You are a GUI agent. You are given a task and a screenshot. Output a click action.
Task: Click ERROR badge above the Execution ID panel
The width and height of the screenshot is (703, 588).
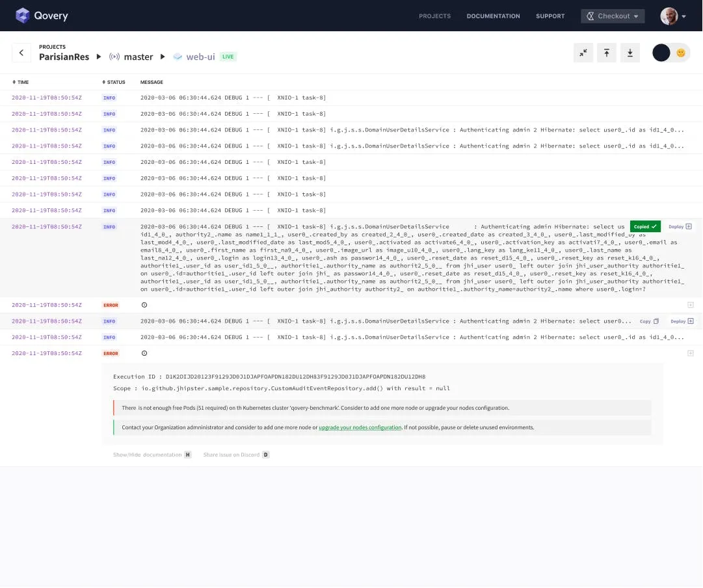111,354
